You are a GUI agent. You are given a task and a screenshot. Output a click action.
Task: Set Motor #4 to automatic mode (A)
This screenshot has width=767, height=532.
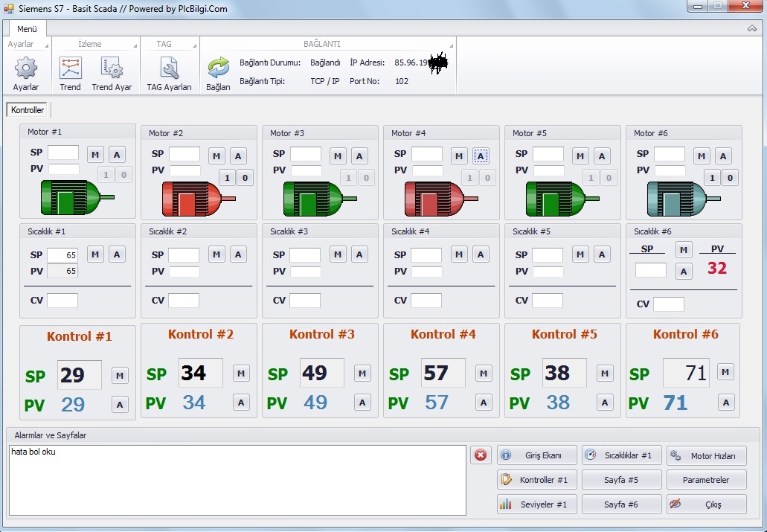click(x=481, y=156)
